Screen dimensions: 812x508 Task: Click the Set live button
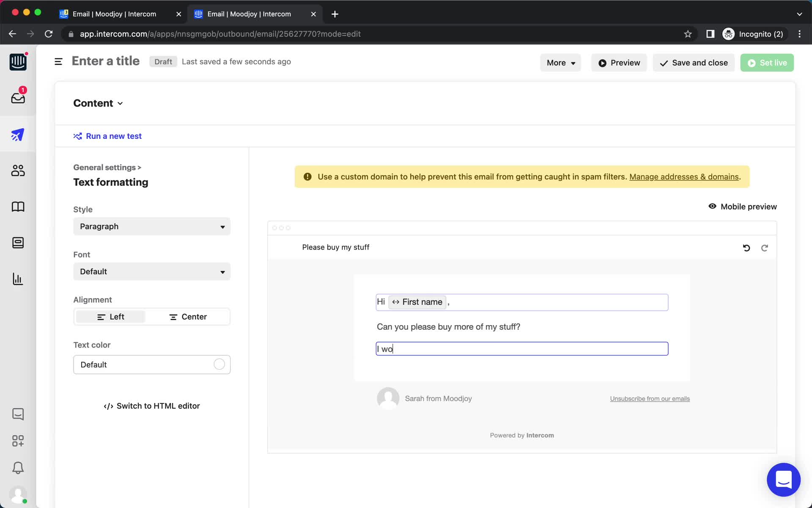tap(767, 62)
